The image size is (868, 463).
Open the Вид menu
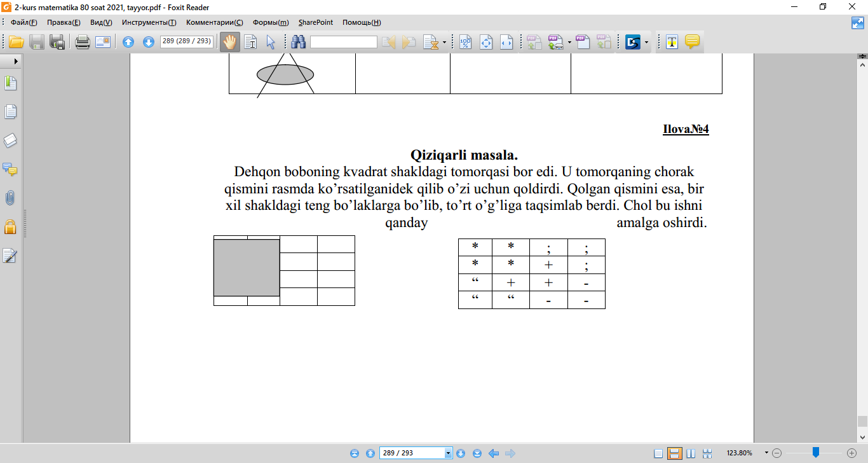[101, 22]
